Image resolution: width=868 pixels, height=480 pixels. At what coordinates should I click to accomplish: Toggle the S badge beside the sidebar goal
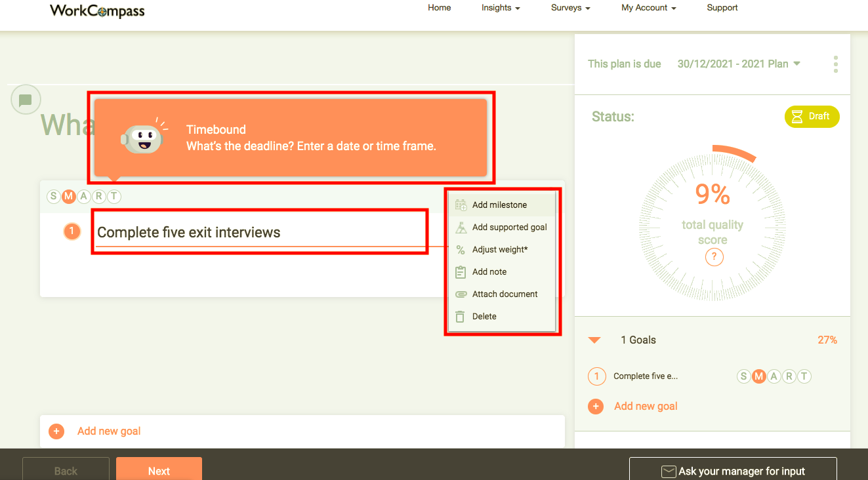click(x=743, y=376)
